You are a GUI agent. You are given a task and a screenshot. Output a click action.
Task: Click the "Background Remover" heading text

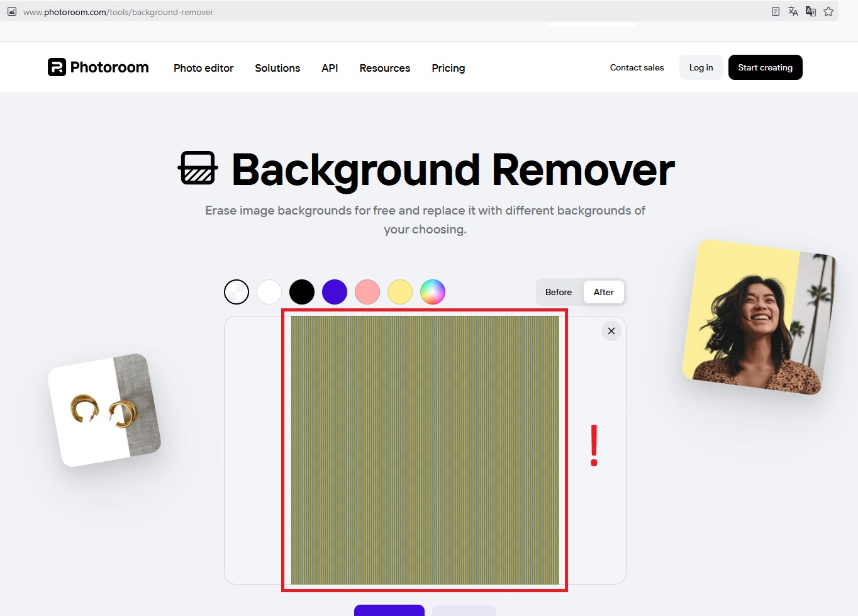(x=453, y=170)
